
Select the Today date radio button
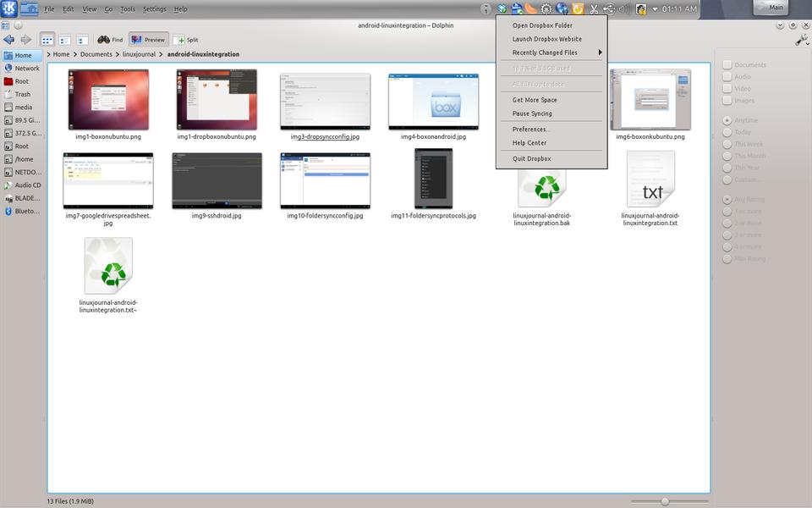[727, 132]
